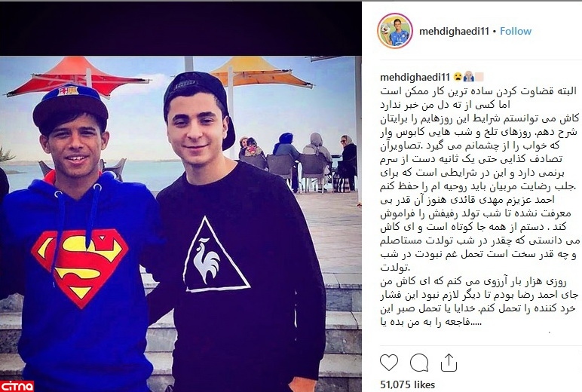Like the post with the heart icon
Viewport: 582px width, 392px height.
pyautogui.click(x=388, y=363)
